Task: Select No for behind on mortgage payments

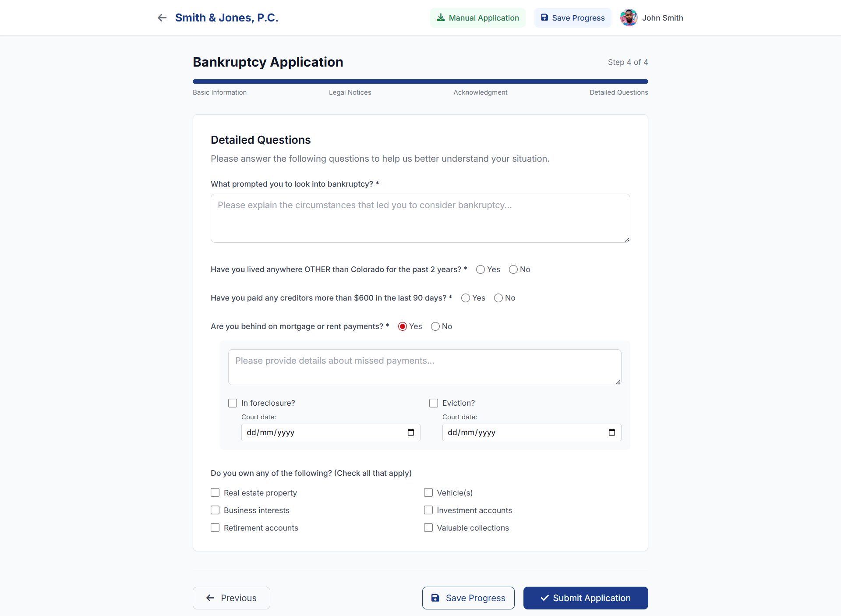Action: tap(435, 326)
